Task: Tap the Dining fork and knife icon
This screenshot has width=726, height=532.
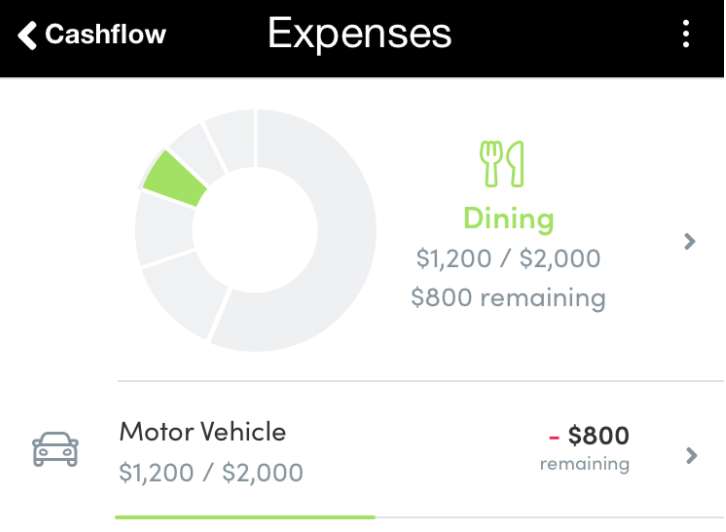Action: [x=502, y=164]
